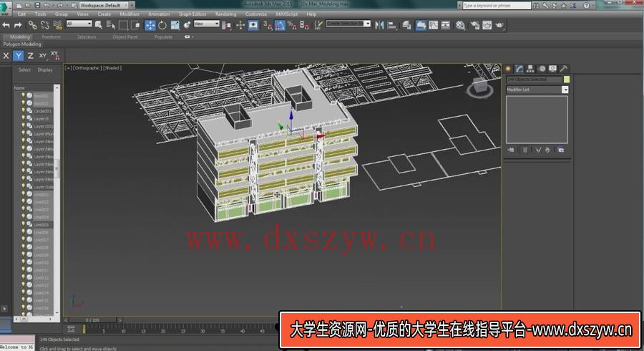Viewport: 644px width, 351px height.
Task: Click the object color swatch in command panel
Action: coord(567,80)
